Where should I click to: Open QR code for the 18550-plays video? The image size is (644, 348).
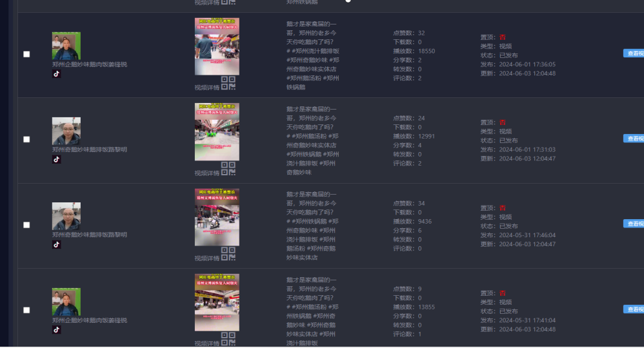click(x=228, y=83)
